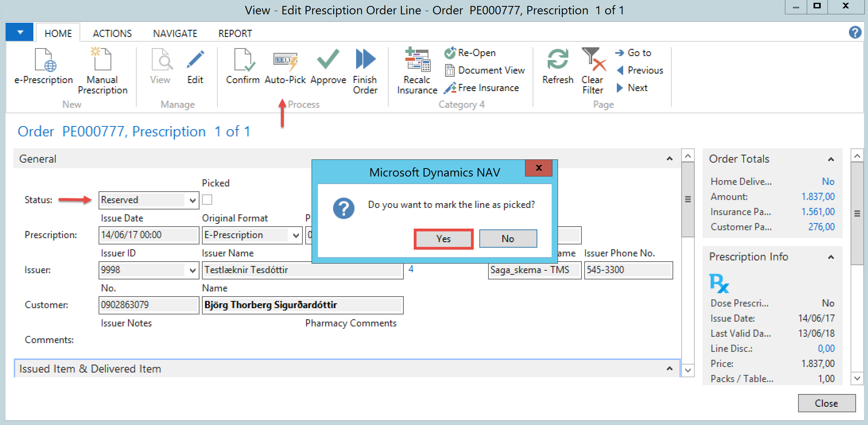Screen dimensions: 868x425
Task: Click the Close button at bottom right
Action: coord(827,403)
